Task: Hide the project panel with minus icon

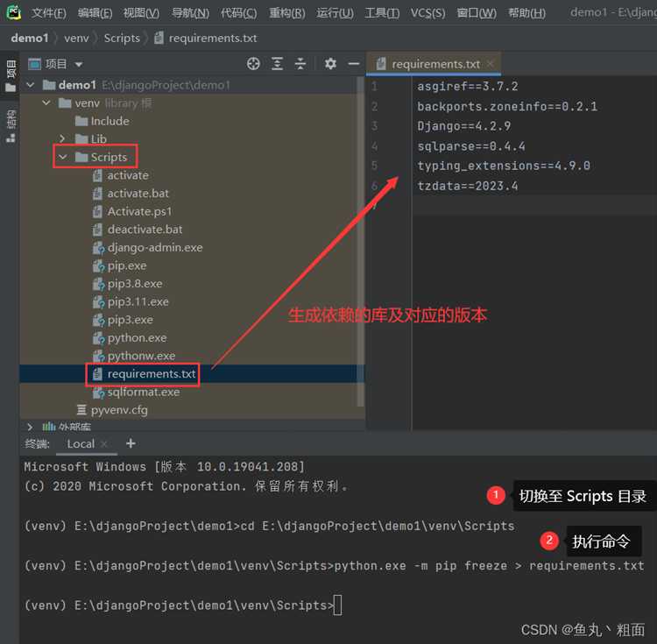Action: pyautogui.click(x=354, y=64)
